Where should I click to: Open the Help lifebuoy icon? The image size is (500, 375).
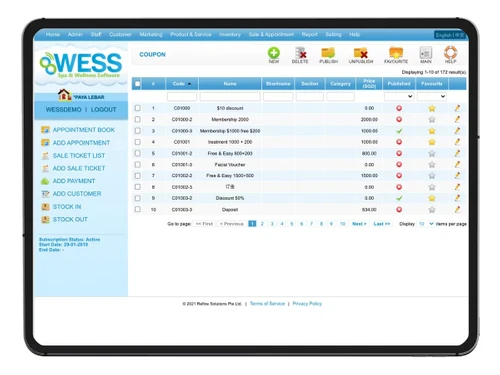pyautogui.click(x=450, y=53)
